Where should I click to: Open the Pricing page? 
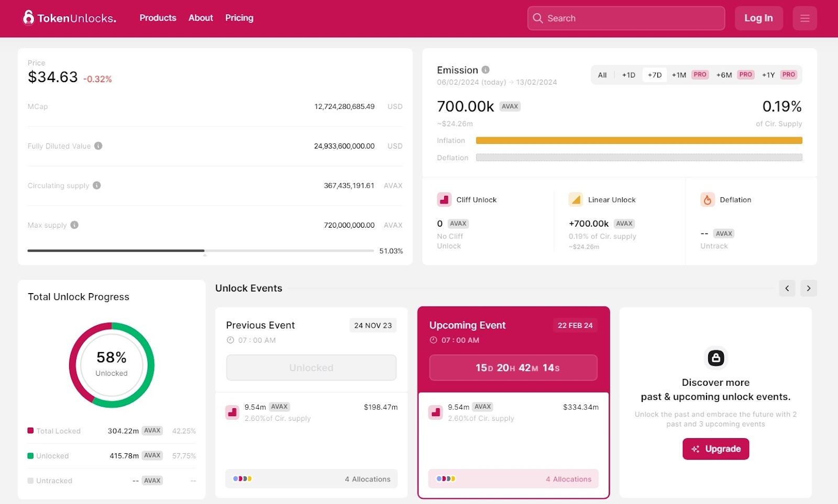239,18
